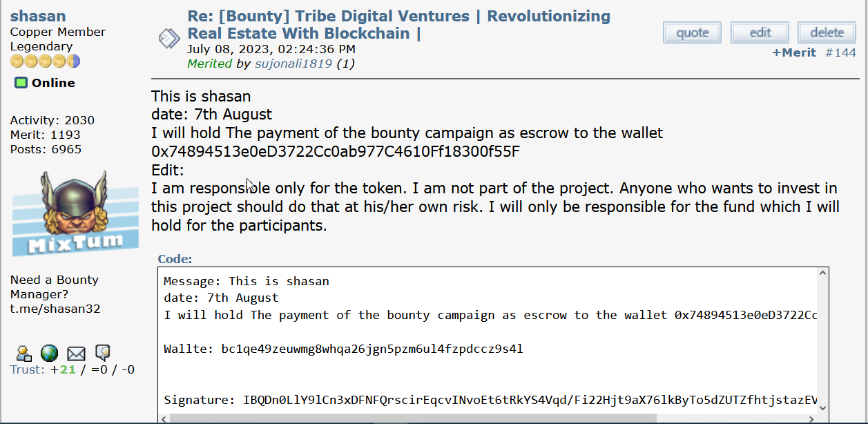
Task: Click the edit button on the post
Action: tap(760, 32)
